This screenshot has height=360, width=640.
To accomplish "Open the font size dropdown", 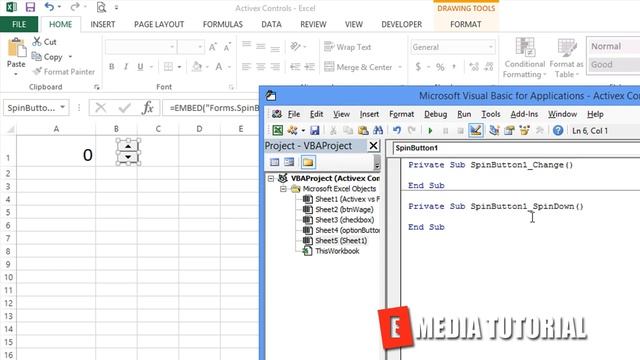I will pyautogui.click(x=200, y=47).
